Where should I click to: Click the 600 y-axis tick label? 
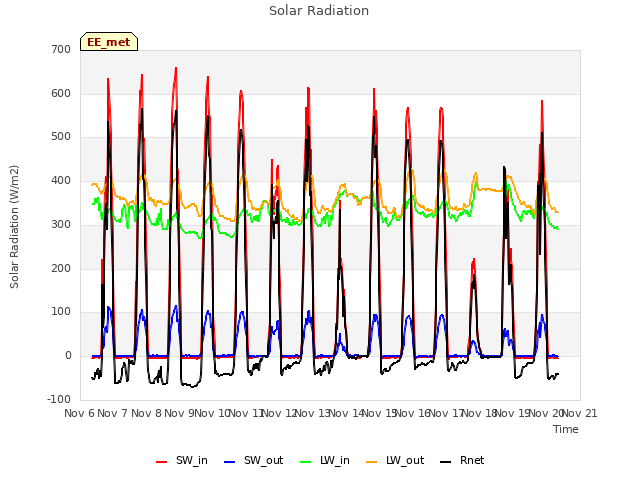click(61, 93)
